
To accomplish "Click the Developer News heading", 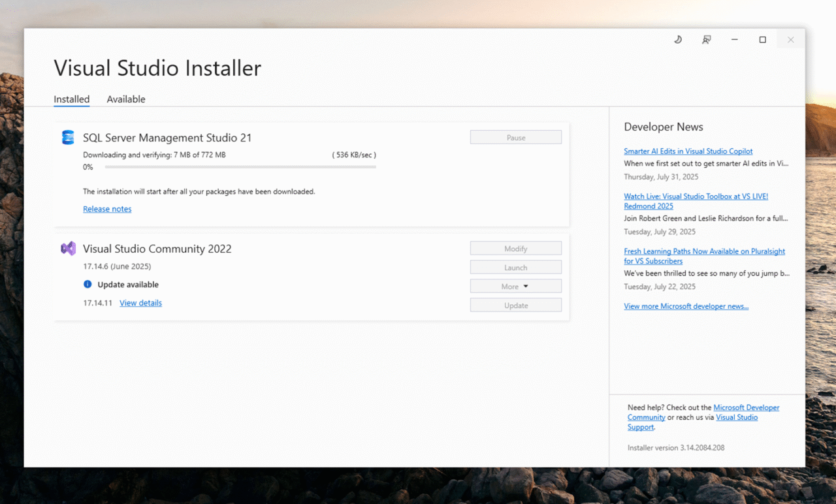I will (x=664, y=127).
